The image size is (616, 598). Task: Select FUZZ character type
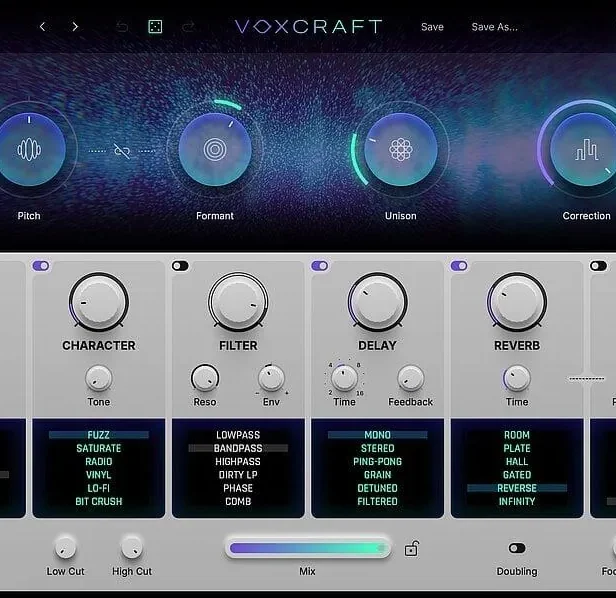point(99,435)
